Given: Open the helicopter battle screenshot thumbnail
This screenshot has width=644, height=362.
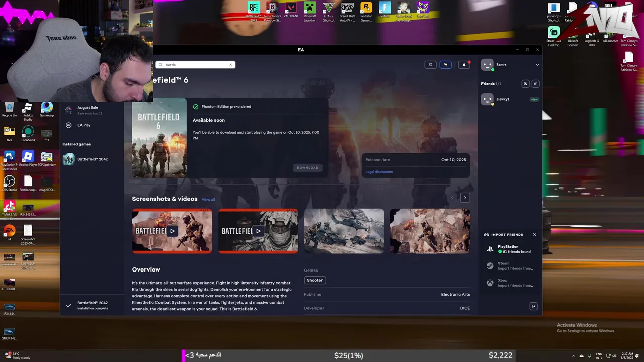Looking at the screenshot, I should pyautogui.click(x=344, y=231).
